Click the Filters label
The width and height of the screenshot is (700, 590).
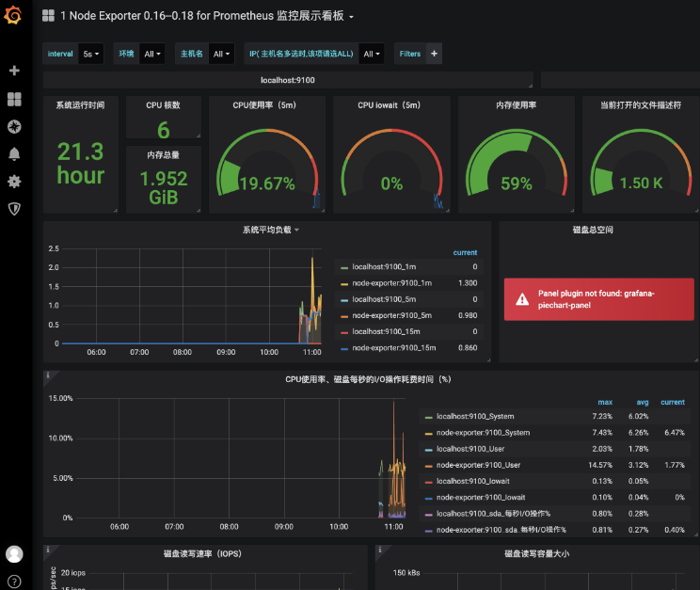(x=410, y=54)
